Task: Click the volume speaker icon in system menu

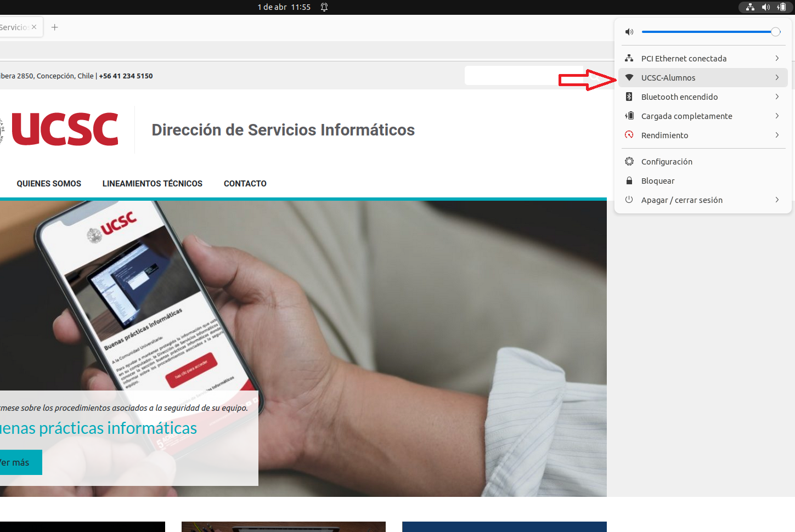Action: [x=629, y=32]
